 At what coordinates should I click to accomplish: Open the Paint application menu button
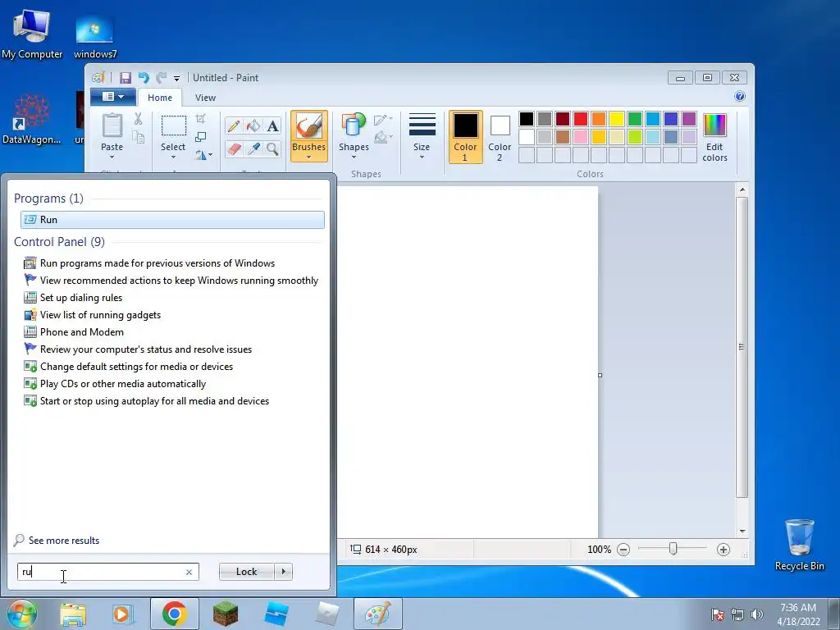click(x=113, y=97)
